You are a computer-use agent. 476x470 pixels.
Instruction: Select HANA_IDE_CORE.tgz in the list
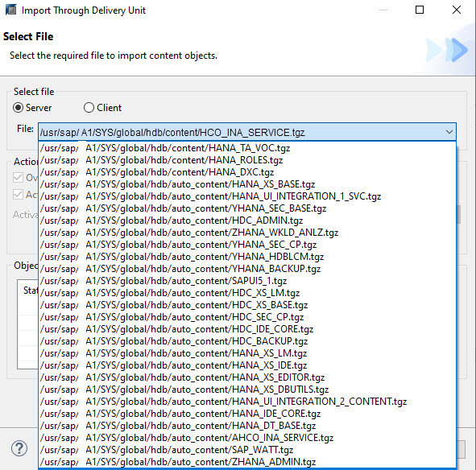(247, 414)
